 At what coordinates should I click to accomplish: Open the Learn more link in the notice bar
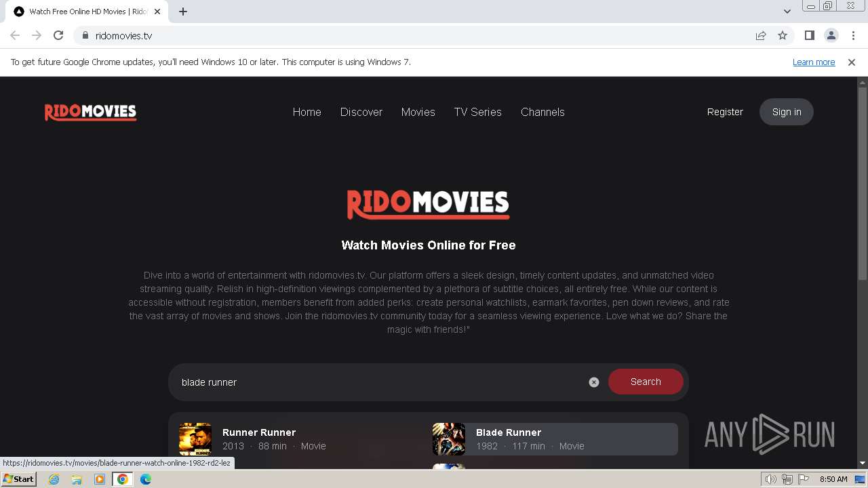814,62
